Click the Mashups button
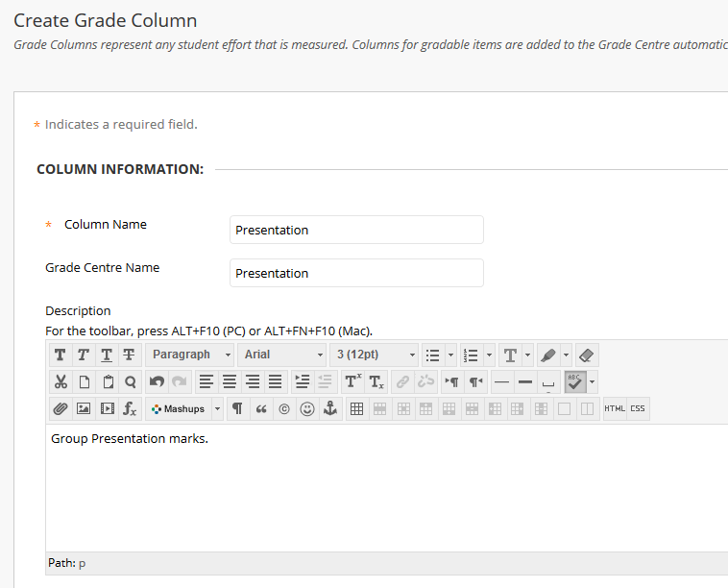 [179, 409]
